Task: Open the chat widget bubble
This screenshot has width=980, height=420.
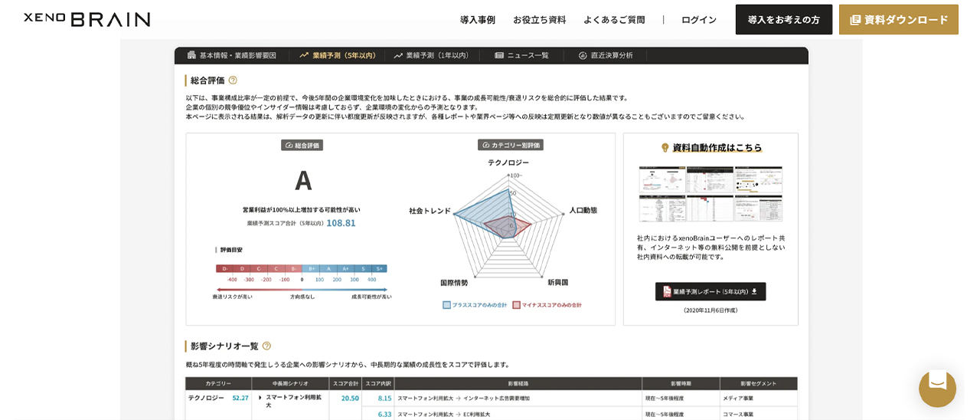Action: [x=937, y=387]
